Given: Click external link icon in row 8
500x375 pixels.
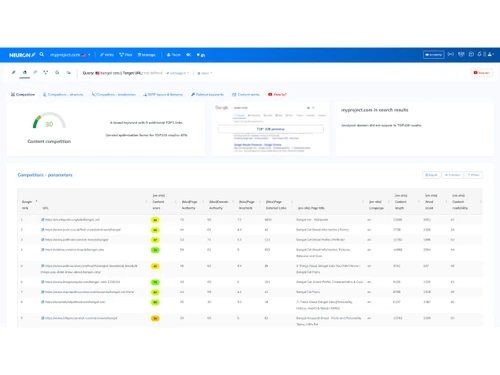Looking at the screenshot, I should [x=43, y=302].
